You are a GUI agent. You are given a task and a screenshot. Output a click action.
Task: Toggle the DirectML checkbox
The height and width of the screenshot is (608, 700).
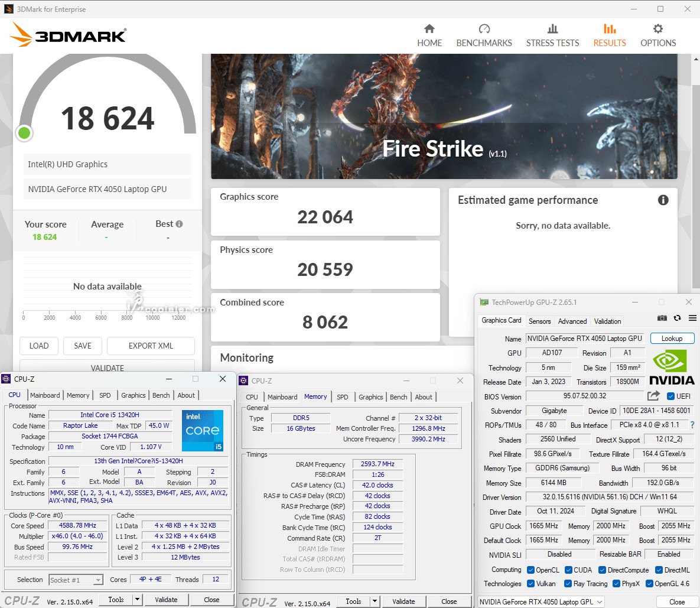tap(659, 570)
